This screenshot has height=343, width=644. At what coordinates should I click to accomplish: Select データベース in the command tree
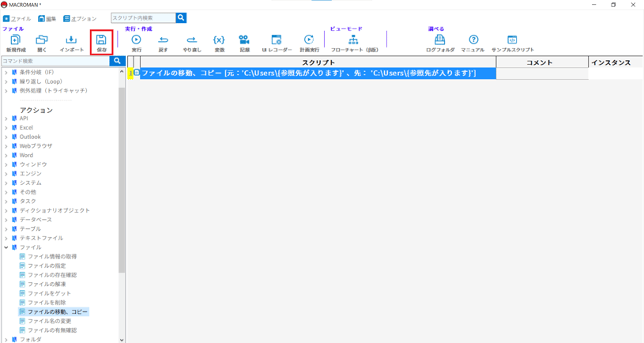pyautogui.click(x=36, y=220)
